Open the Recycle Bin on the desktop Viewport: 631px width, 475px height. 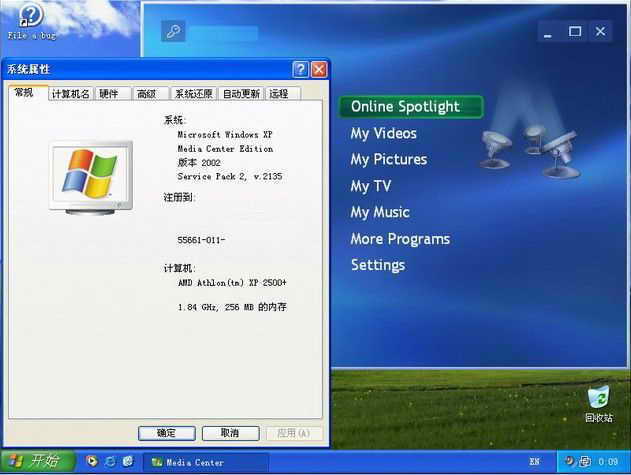(598, 398)
